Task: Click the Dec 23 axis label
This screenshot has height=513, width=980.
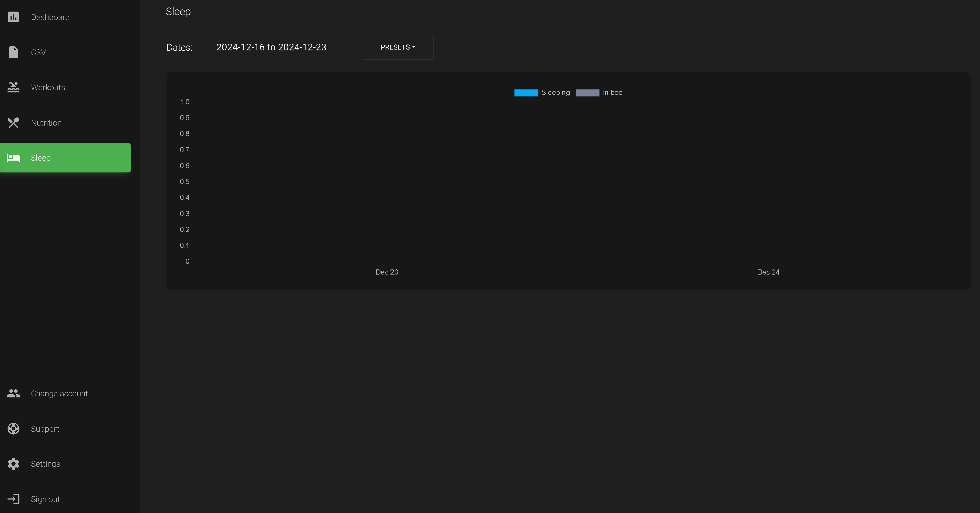Action: click(x=386, y=272)
